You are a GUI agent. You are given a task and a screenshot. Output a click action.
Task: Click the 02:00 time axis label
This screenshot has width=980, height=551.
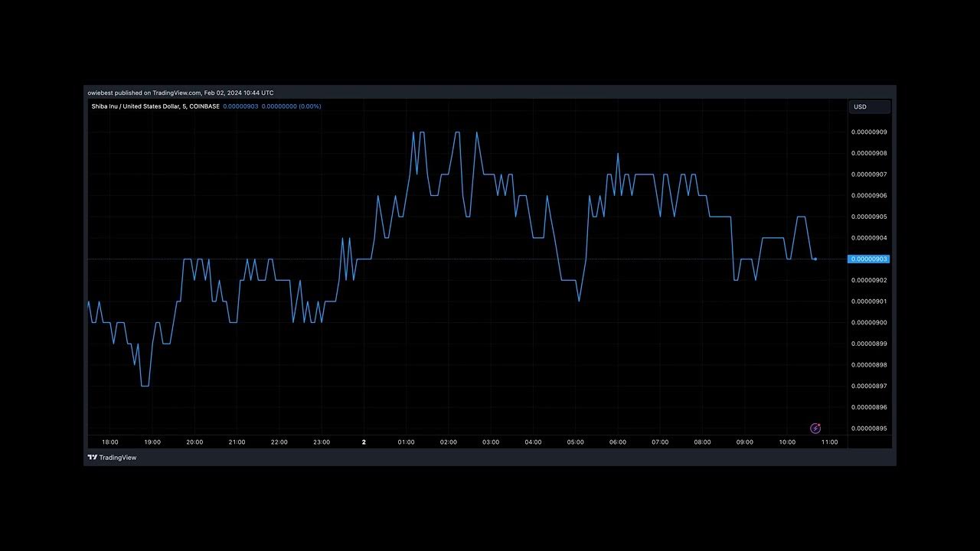pos(448,442)
